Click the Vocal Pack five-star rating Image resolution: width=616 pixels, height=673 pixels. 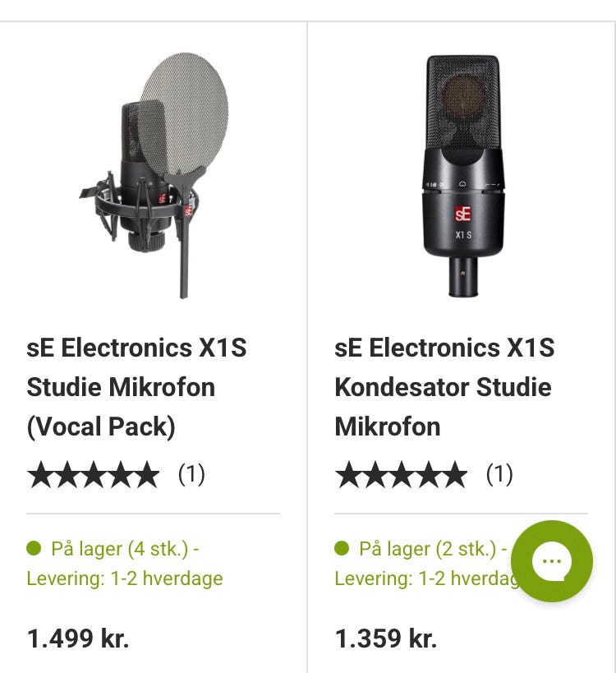pos(93,475)
